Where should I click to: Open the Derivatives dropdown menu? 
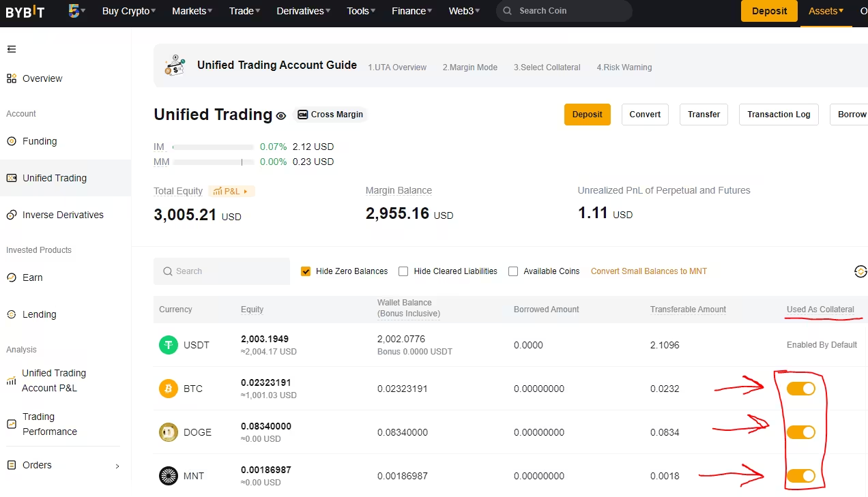click(304, 11)
